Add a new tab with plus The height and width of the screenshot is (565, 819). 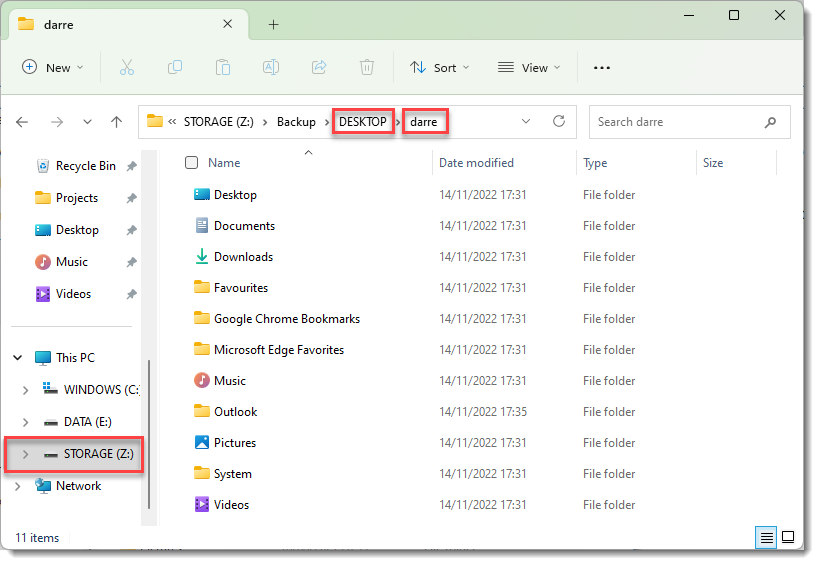pos(273,25)
